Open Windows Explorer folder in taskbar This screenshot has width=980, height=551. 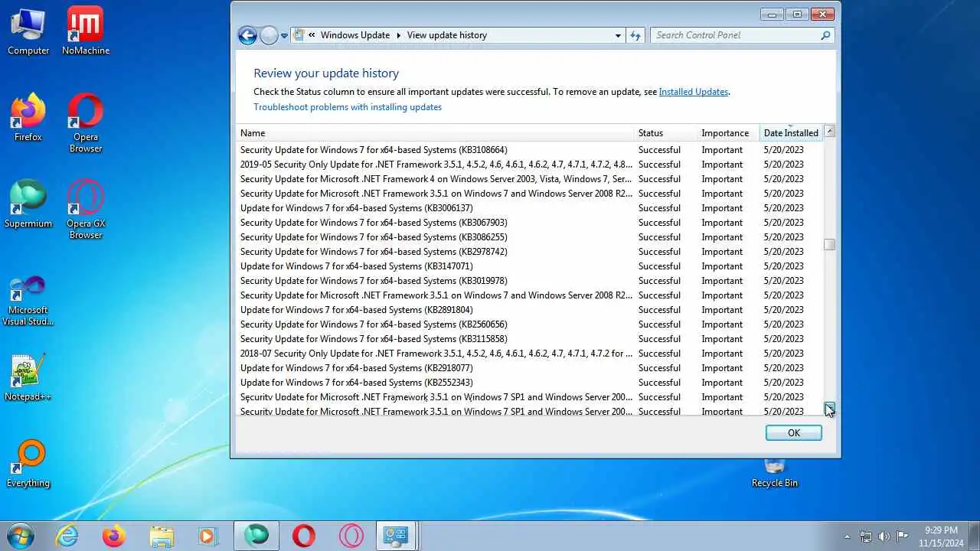[161, 536]
